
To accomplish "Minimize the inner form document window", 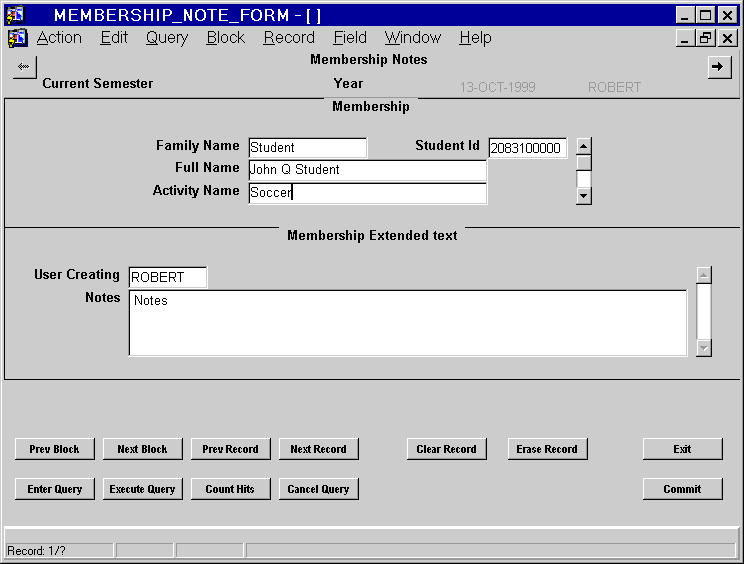I will point(685,38).
